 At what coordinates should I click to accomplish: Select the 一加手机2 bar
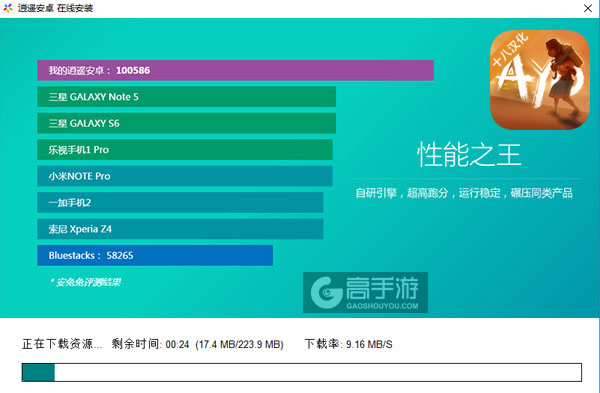180,202
